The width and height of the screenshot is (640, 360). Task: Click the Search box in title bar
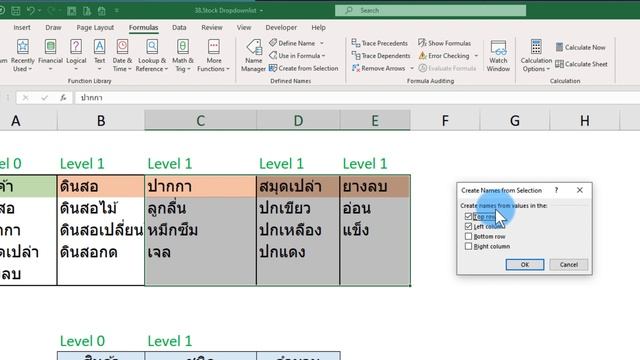[430, 11]
